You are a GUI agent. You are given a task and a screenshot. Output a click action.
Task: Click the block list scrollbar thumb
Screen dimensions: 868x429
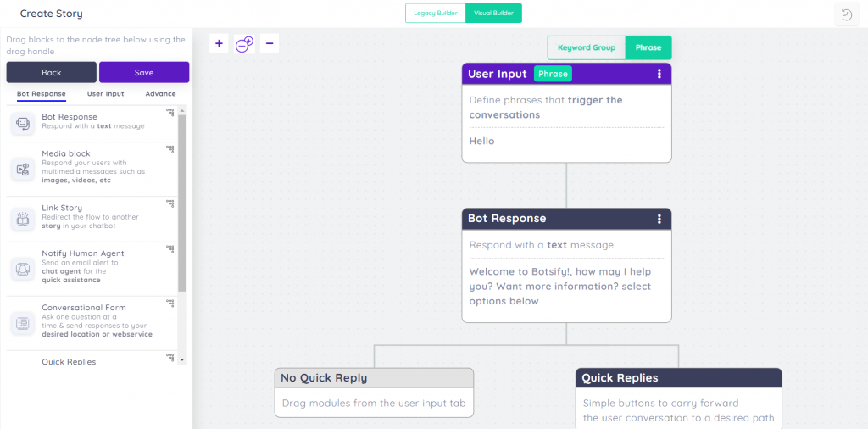pyautogui.click(x=182, y=203)
